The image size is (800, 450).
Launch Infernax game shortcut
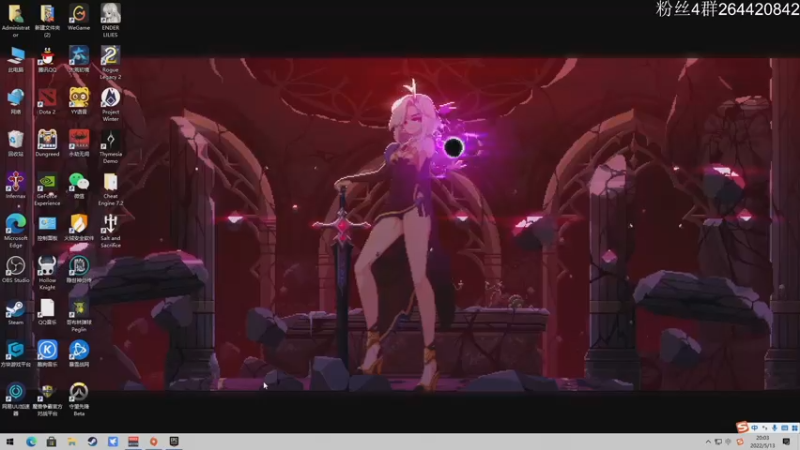coord(15,185)
